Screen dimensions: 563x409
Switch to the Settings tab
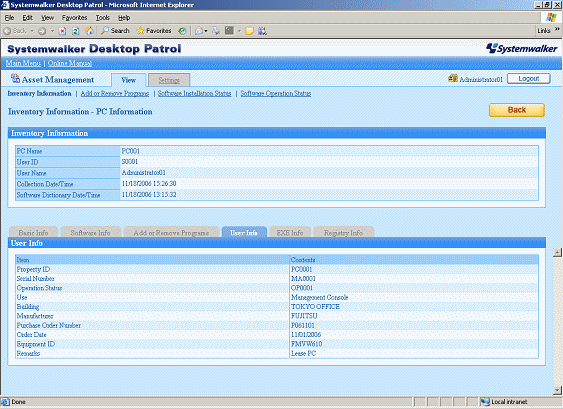click(x=169, y=80)
